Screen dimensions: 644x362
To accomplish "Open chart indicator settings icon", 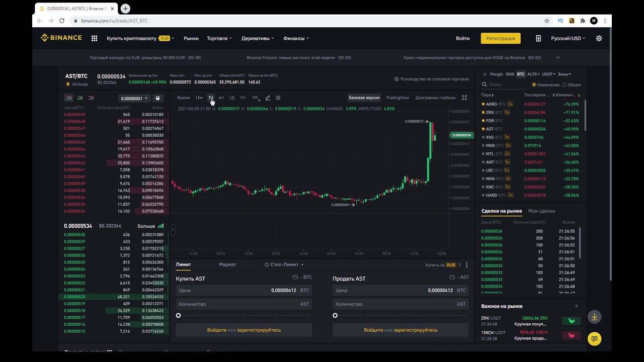I will click(278, 98).
